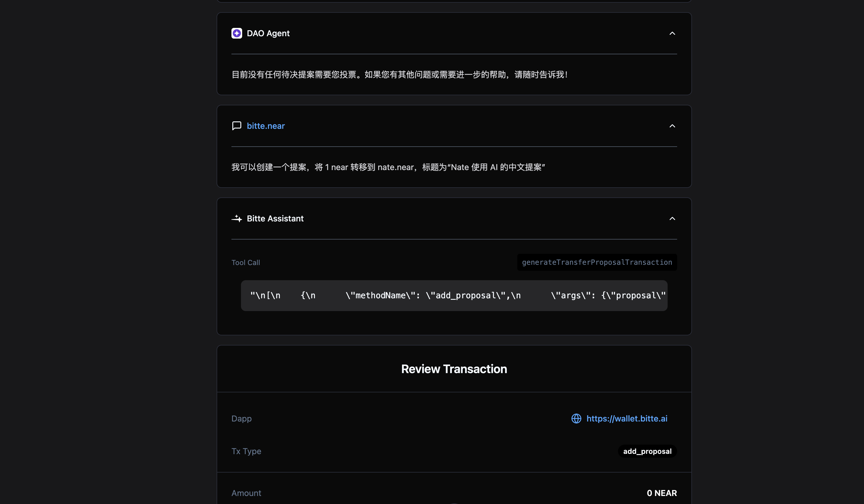Click the DAO Agent purple logo icon
Screen dimensions: 864x504
237,33
